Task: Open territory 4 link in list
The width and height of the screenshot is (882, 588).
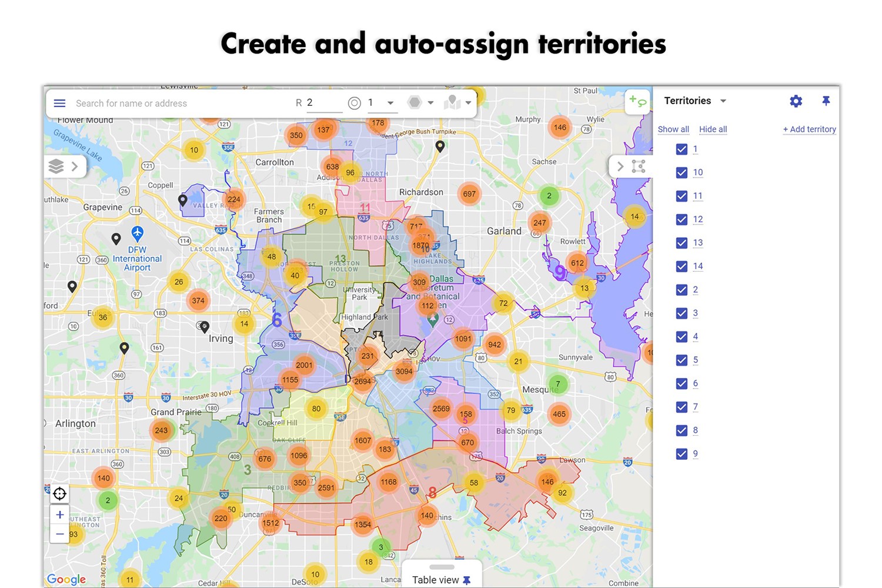Action: (x=695, y=337)
